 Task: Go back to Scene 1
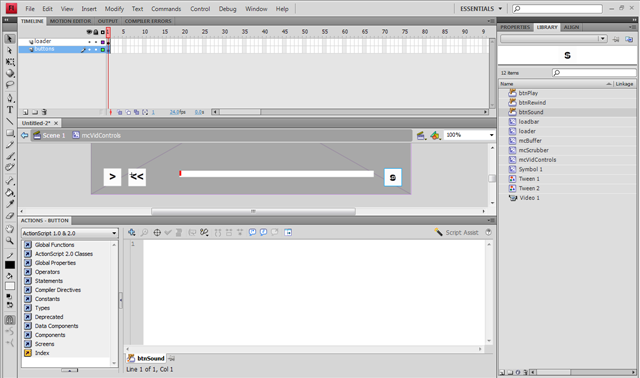tap(49, 136)
